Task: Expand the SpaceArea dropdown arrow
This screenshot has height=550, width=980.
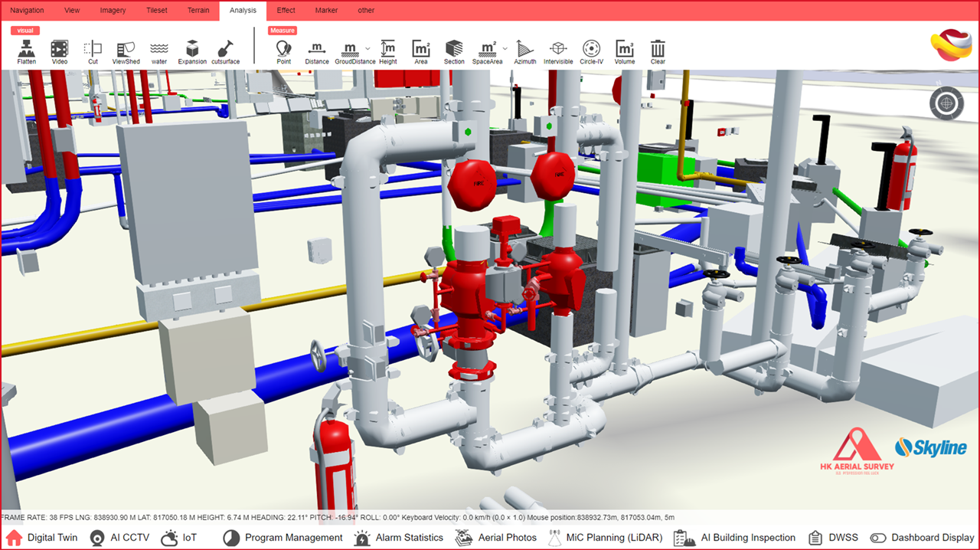Action: [x=505, y=48]
